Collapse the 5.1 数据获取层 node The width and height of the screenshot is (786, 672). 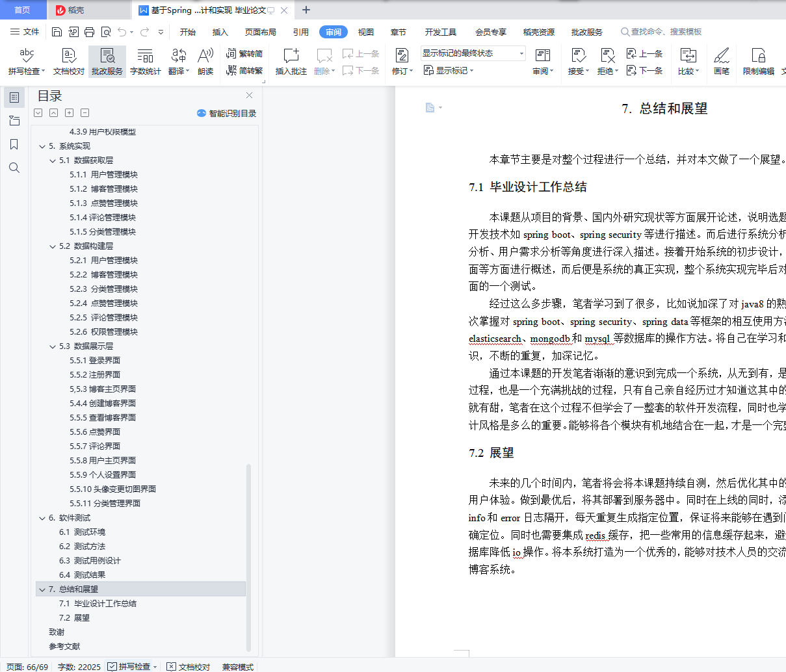(53, 161)
